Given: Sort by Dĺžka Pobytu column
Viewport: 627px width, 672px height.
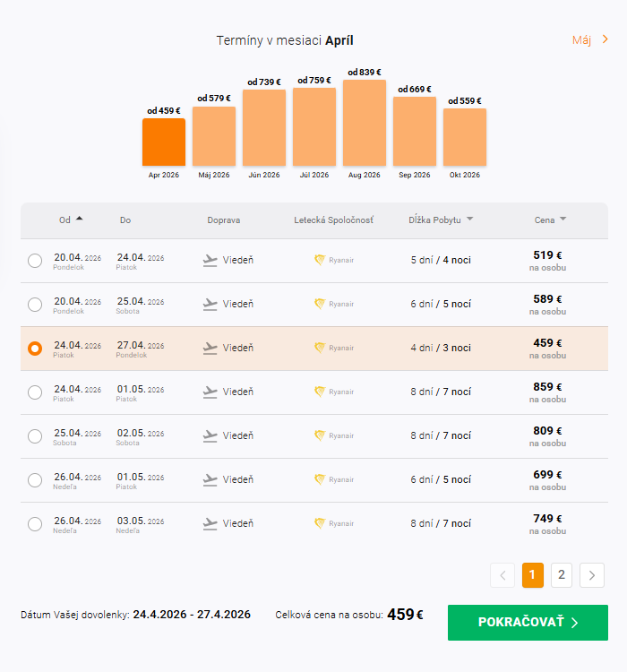Looking at the screenshot, I should pos(441,220).
